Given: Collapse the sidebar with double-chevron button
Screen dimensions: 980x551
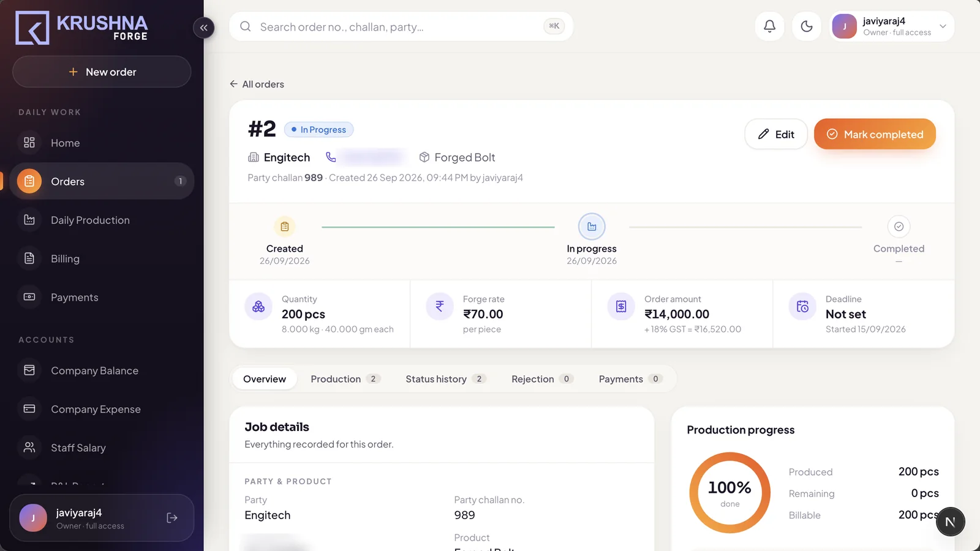Looking at the screenshot, I should 203,28.
